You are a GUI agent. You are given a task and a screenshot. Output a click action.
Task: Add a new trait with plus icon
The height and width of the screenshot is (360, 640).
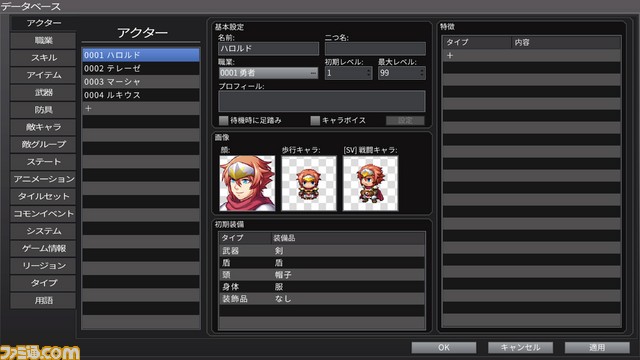pyautogui.click(x=450, y=56)
